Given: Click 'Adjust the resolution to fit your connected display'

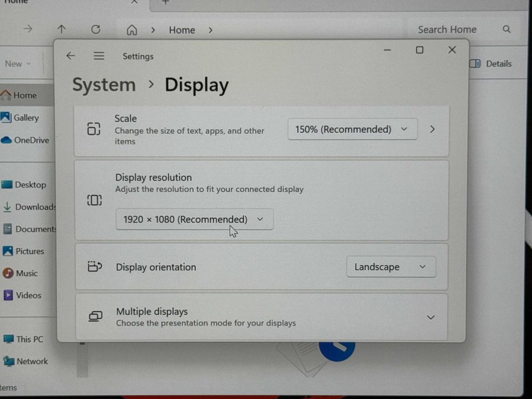Looking at the screenshot, I should [x=209, y=189].
